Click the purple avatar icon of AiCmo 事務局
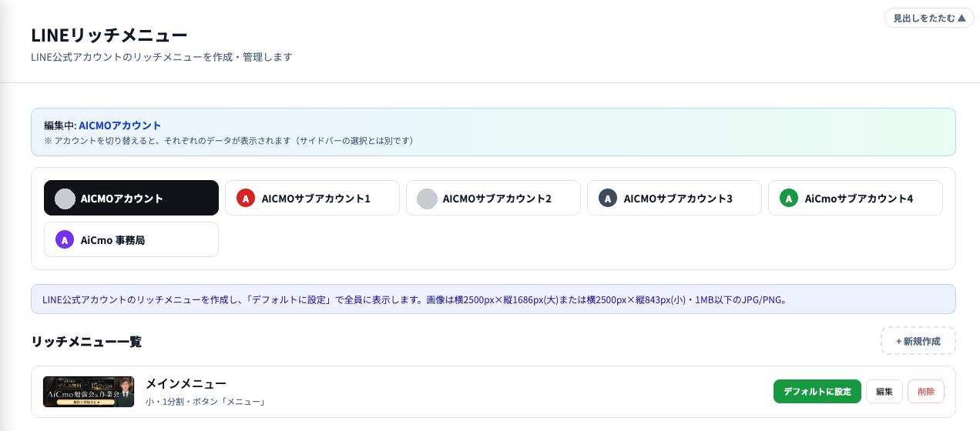 [x=65, y=240]
